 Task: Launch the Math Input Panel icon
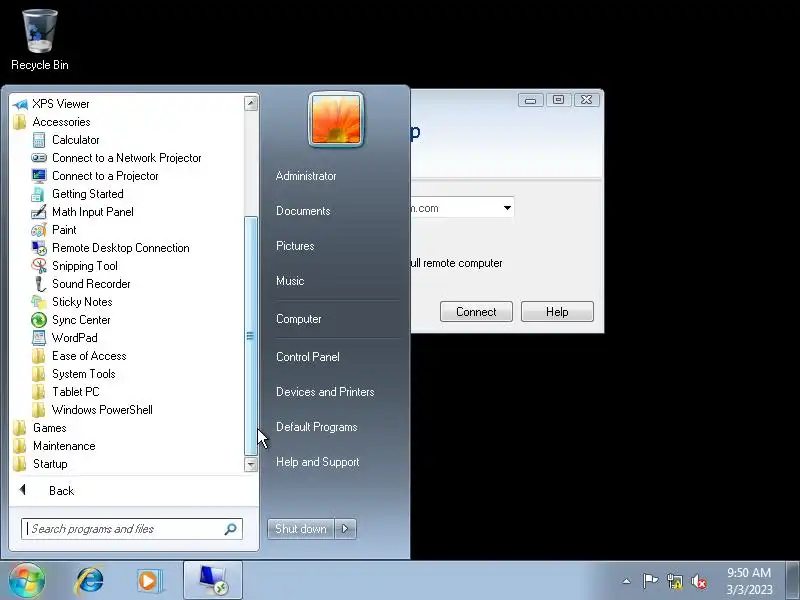tap(39, 212)
